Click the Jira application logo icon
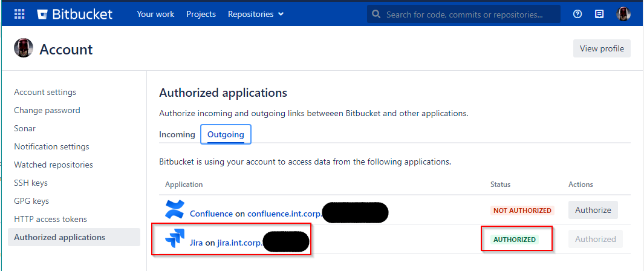The height and width of the screenshot is (271, 644). point(175,240)
